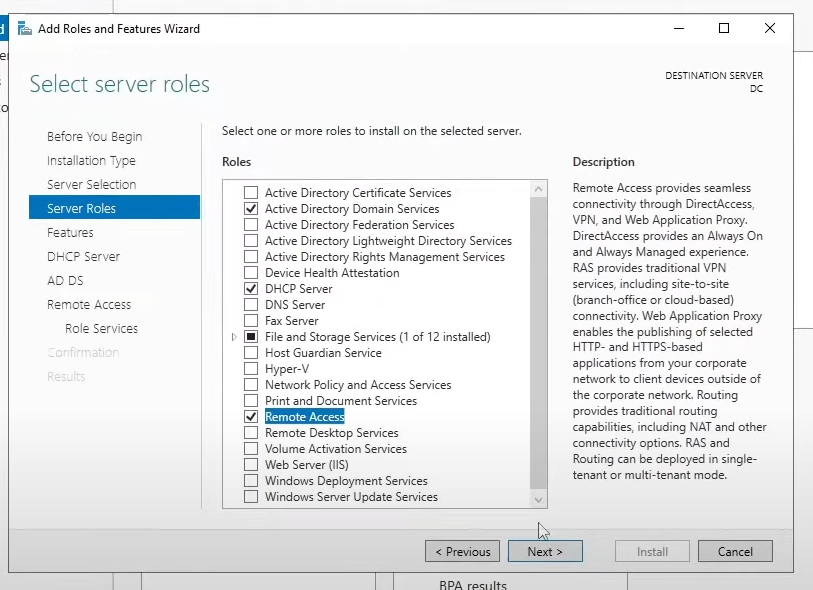Minimize the wizard window
The width and height of the screenshot is (813, 590).
coord(679,29)
